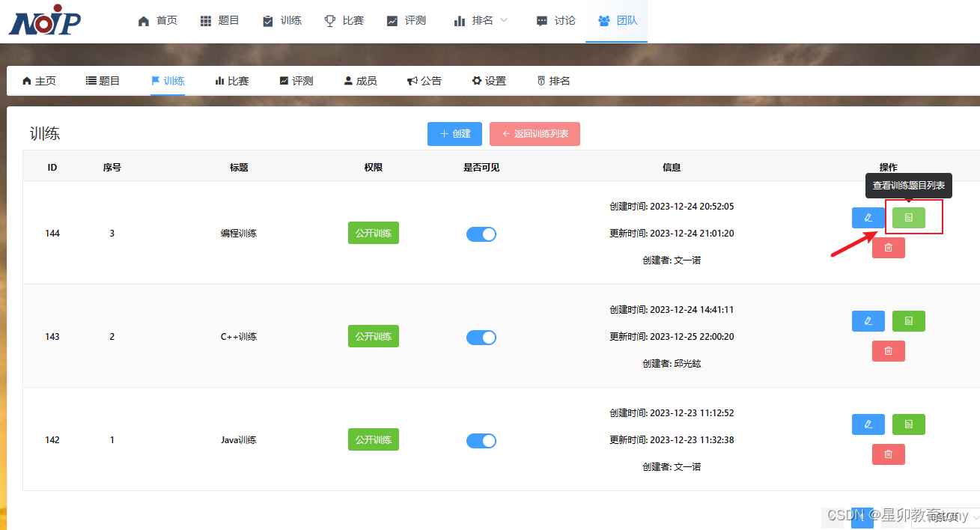The height and width of the screenshot is (530, 980).
Task: Delete Java训练 with the trash icon
Action: pyautogui.click(x=888, y=454)
